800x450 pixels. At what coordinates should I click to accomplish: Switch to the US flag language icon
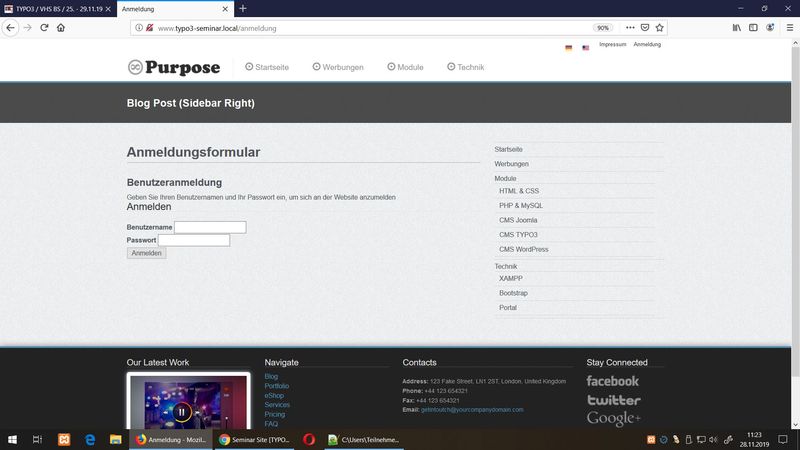pos(585,47)
